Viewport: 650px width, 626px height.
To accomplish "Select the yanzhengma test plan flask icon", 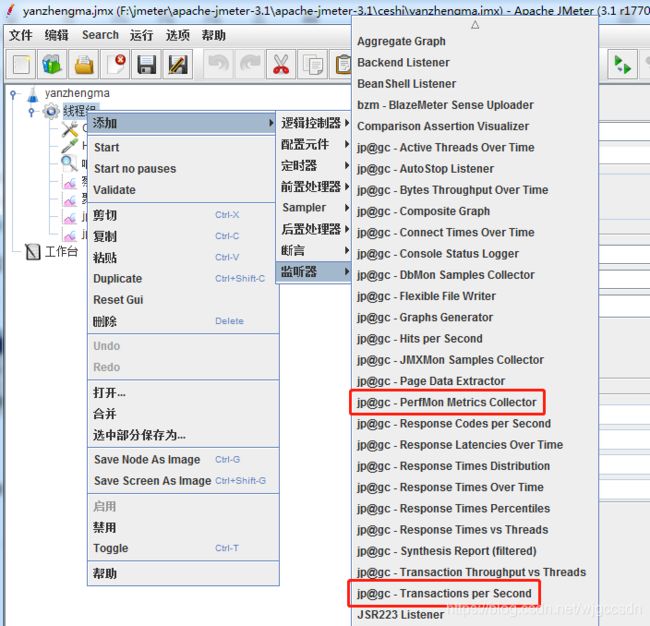I will pyautogui.click(x=32, y=94).
